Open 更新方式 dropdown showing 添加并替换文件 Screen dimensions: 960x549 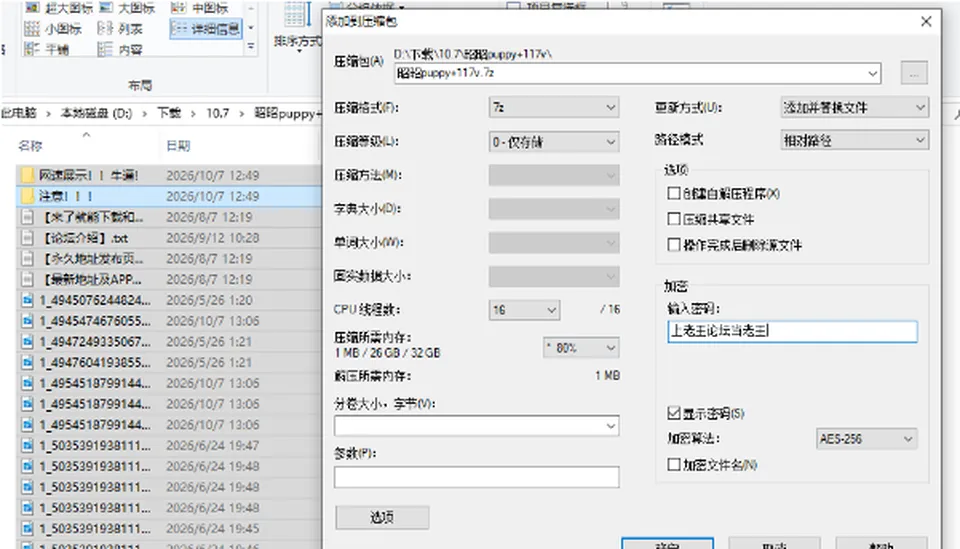click(855, 107)
